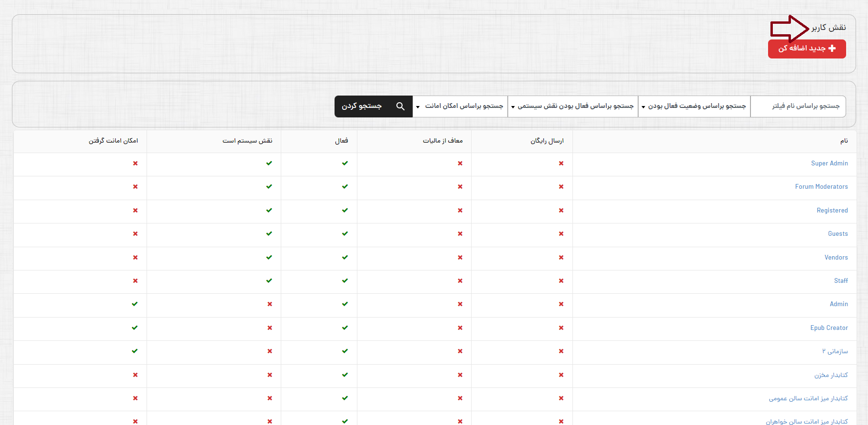Click Registered's borrowing-allowed red cross

(136, 211)
